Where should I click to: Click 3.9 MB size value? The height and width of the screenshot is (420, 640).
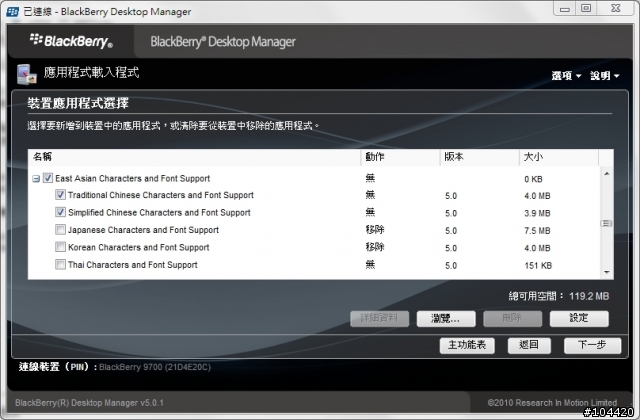537,213
